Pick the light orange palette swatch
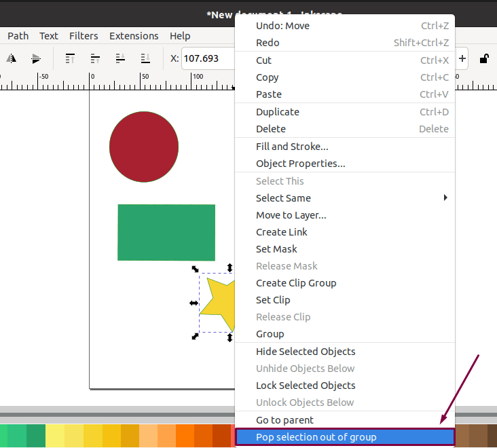Viewport: 497px width, 448px height. point(148,436)
